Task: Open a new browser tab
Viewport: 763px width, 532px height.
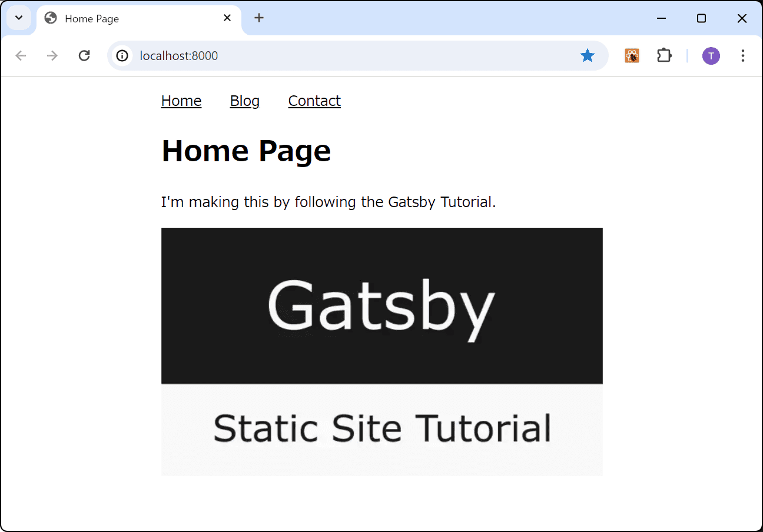Action: click(x=259, y=18)
